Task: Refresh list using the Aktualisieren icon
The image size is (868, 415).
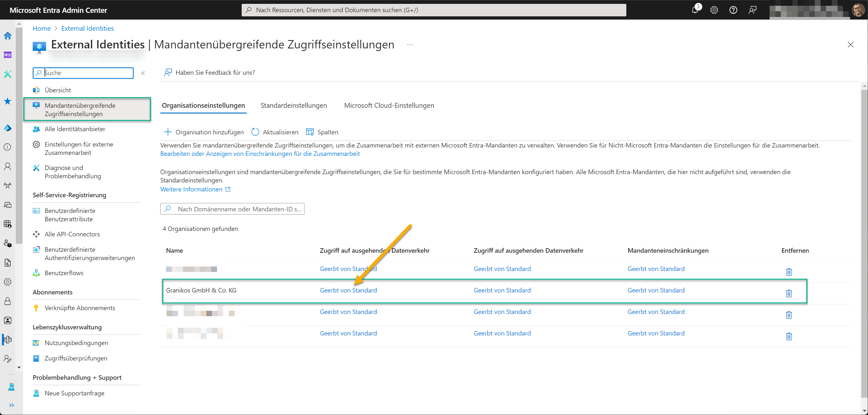Action: (255, 132)
